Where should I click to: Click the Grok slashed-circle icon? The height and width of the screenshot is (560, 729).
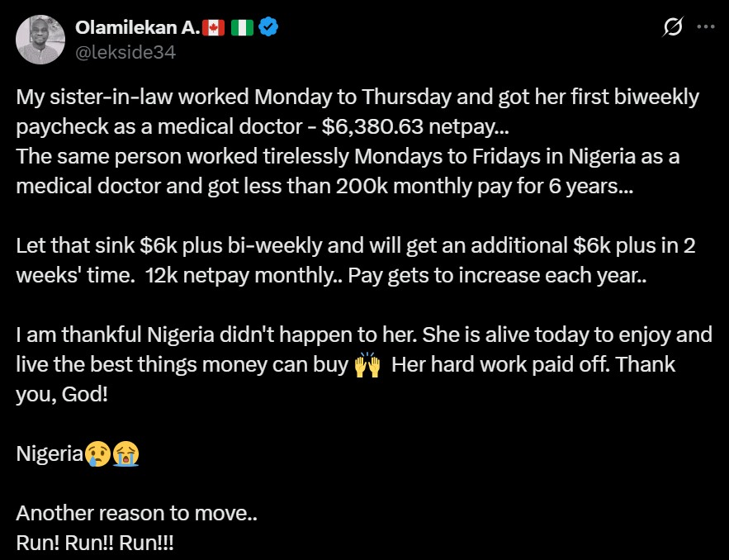[x=673, y=27]
